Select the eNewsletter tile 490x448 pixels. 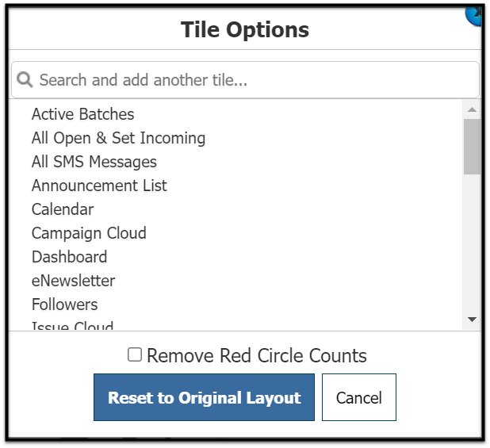point(73,281)
